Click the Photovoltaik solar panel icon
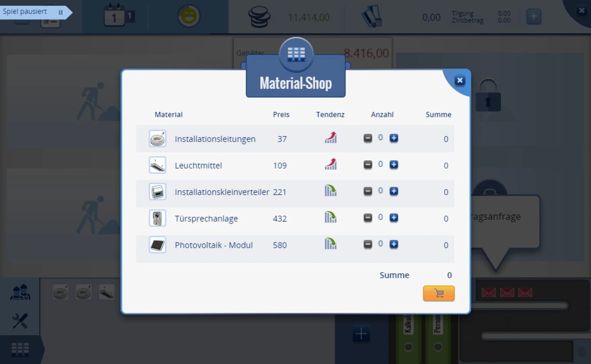The image size is (591, 364). pyautogui.click(x=157, y=245)
